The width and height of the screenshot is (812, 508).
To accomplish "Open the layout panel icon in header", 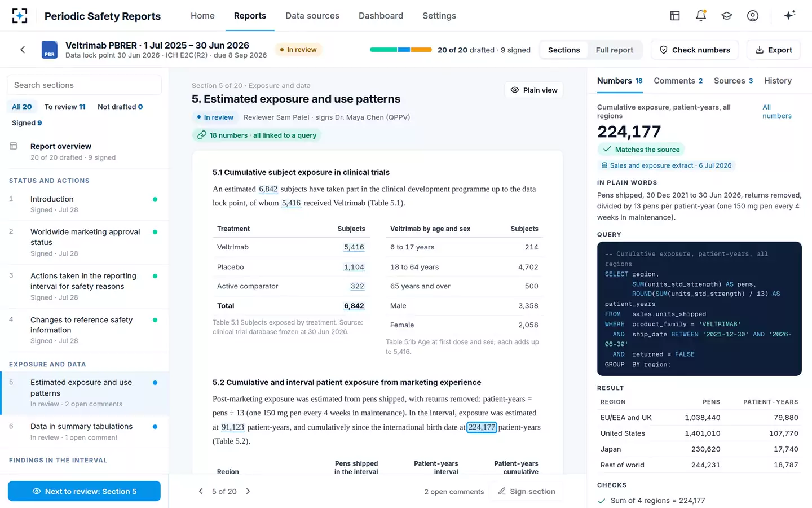I will point(675,16).
